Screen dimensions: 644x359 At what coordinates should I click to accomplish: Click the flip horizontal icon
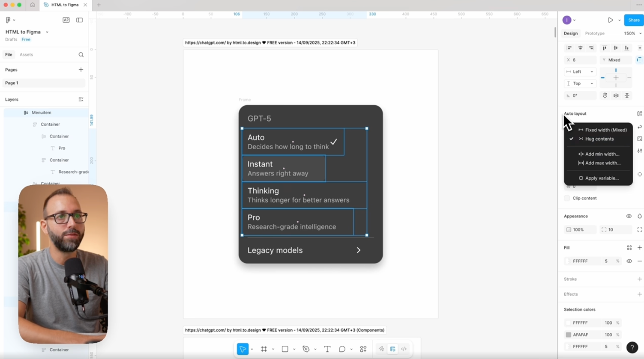tap(616, 95)
